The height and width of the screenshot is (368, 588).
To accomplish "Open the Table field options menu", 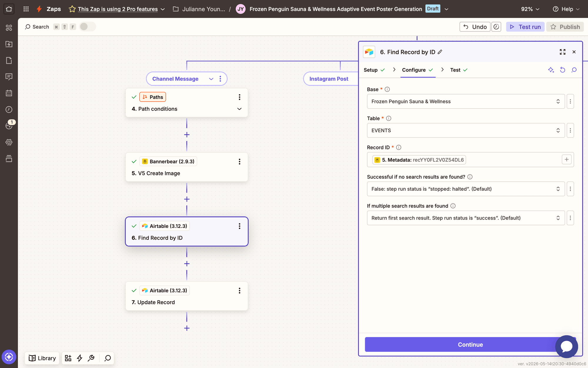I will click(570, 130).
